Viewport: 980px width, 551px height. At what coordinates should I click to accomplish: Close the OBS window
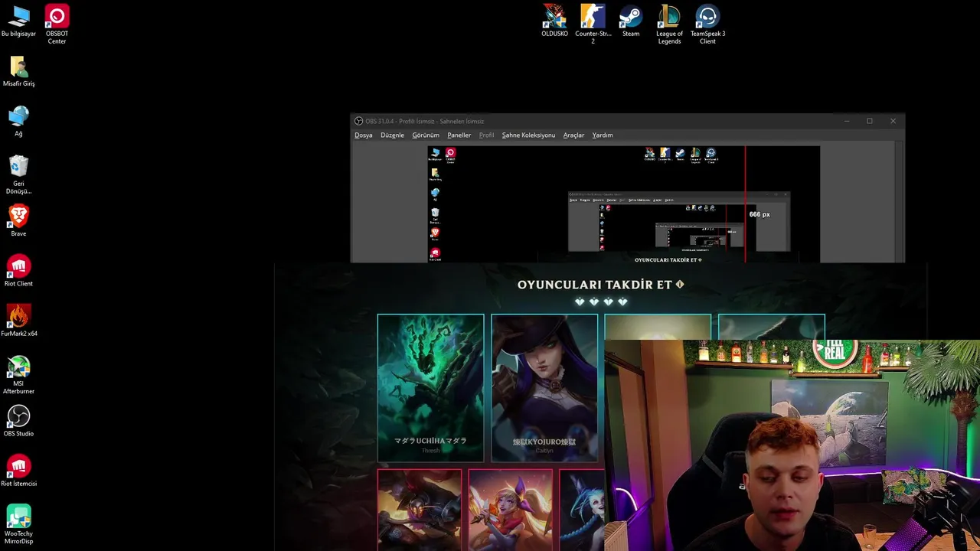coord(893,121)
